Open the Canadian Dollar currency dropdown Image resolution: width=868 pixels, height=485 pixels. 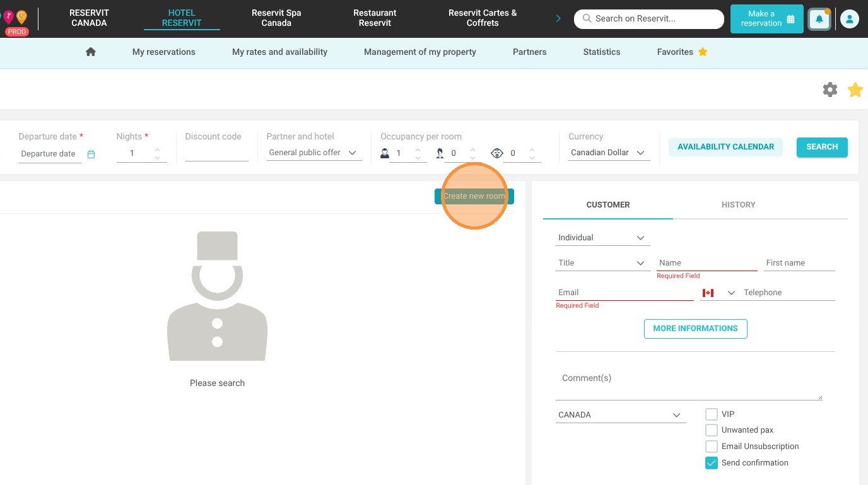coord(609,153)
